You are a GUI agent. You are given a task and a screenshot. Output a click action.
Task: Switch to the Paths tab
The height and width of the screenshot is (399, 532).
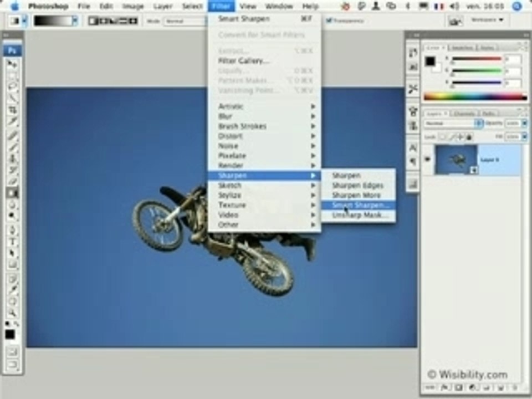(x=488, y=114)
